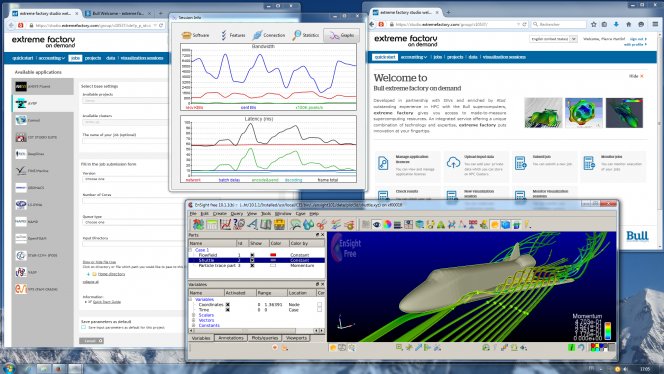
Task: Click the green info icon in EnSight bottom bar
Action: click(x=571, y=347)
